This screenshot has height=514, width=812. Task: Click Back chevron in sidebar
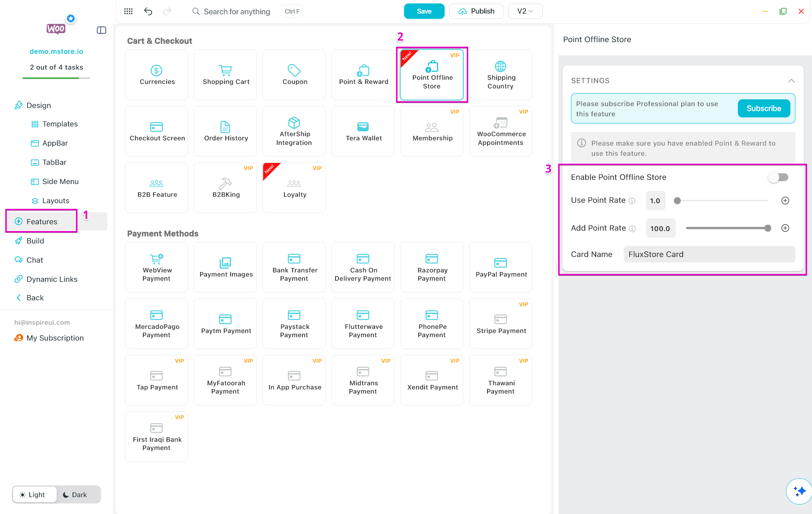[x=19, y=298]
